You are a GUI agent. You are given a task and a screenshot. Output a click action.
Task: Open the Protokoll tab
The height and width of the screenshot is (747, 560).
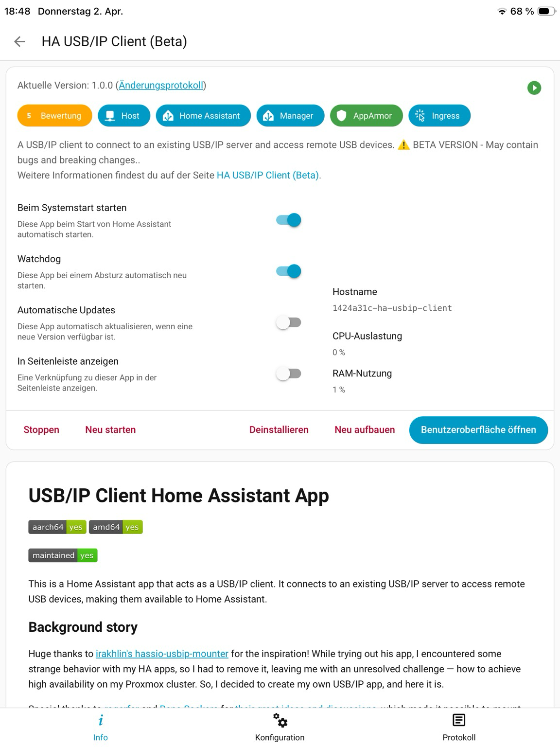click(x=458, y=727)
